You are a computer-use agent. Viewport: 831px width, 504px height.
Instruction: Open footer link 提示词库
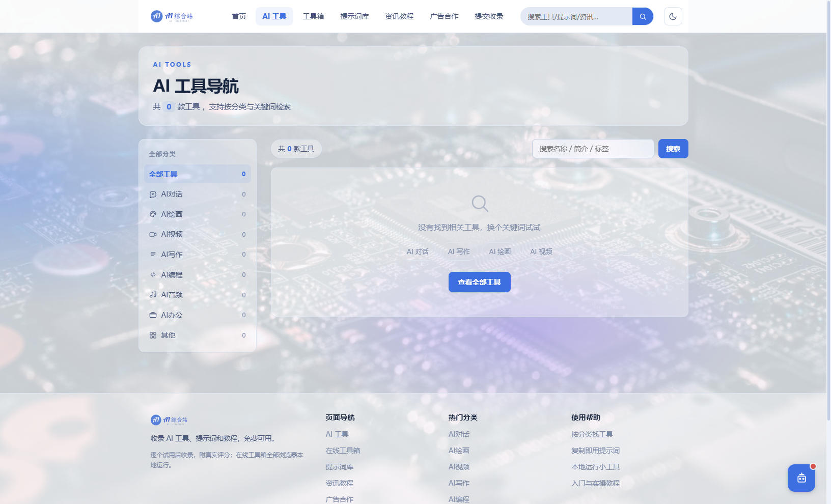(339, 467)
